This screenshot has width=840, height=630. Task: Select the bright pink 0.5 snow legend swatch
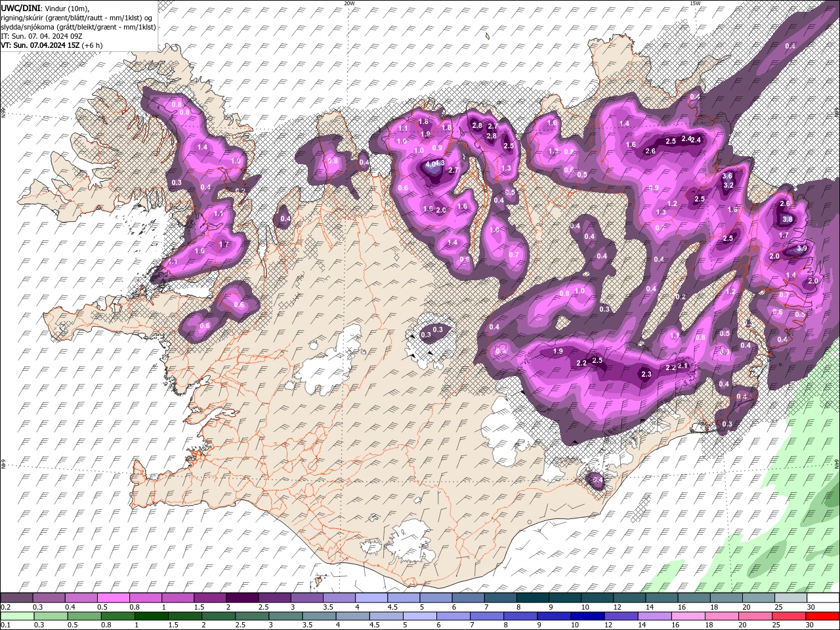(113, 598)
